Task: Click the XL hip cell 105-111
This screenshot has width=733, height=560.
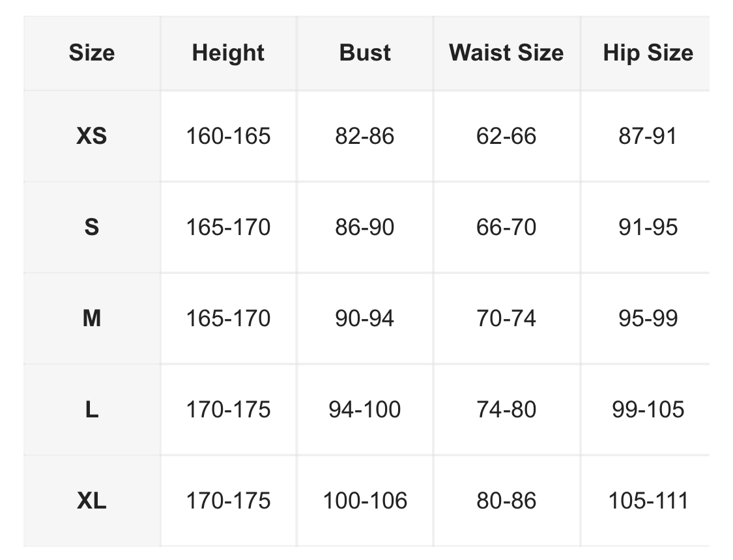Action: [648, 501]
